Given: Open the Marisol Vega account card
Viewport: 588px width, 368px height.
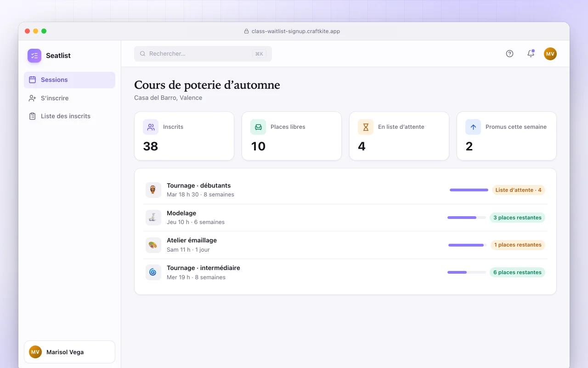Looking at the screenshot, I should tap(69, 352).
